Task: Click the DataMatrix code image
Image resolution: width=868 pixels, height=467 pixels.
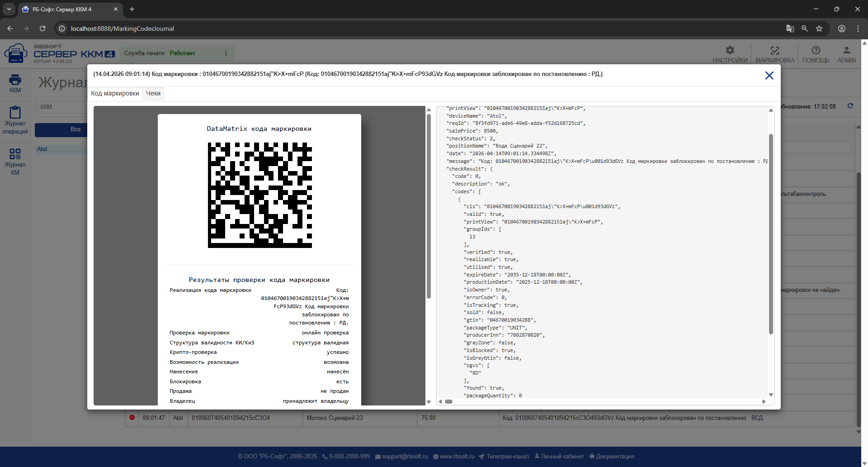Action: coord(259,195)
